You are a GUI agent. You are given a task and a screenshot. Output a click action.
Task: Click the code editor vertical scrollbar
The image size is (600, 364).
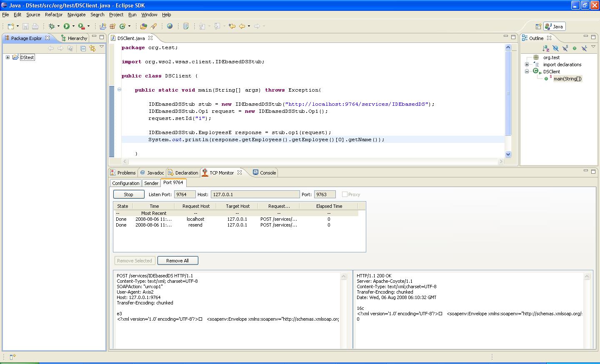point(508,93)
